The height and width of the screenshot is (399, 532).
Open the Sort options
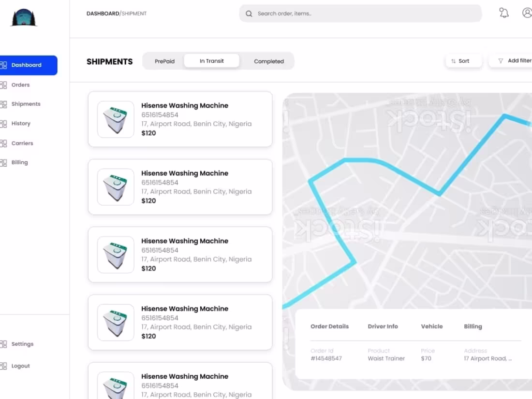(x=463, y=60)
